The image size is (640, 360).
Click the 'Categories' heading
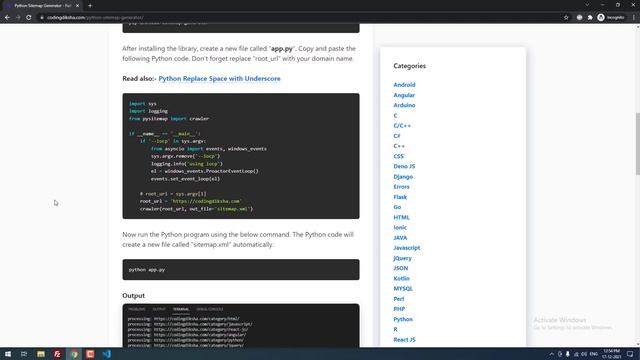[x=409, y=66]
